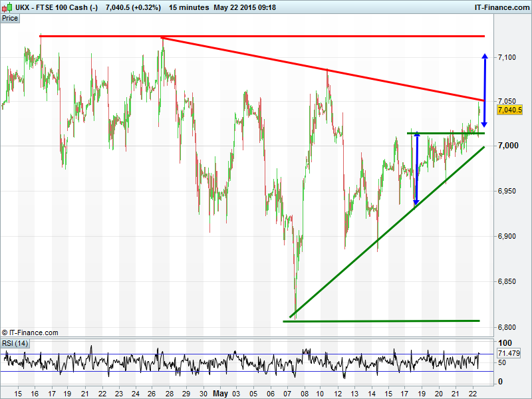Click the 28 date label on time axis
Screen dimensions: 532x399
tap(170, 394)
